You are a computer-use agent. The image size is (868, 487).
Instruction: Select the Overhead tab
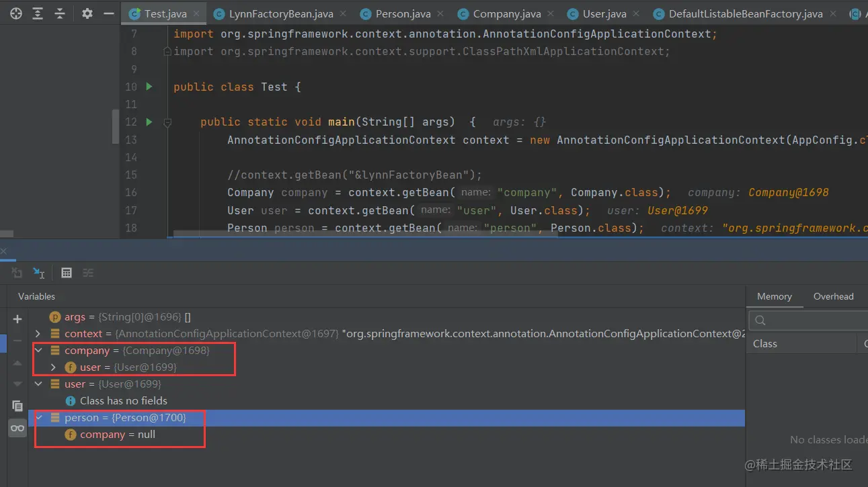point(833,296)
